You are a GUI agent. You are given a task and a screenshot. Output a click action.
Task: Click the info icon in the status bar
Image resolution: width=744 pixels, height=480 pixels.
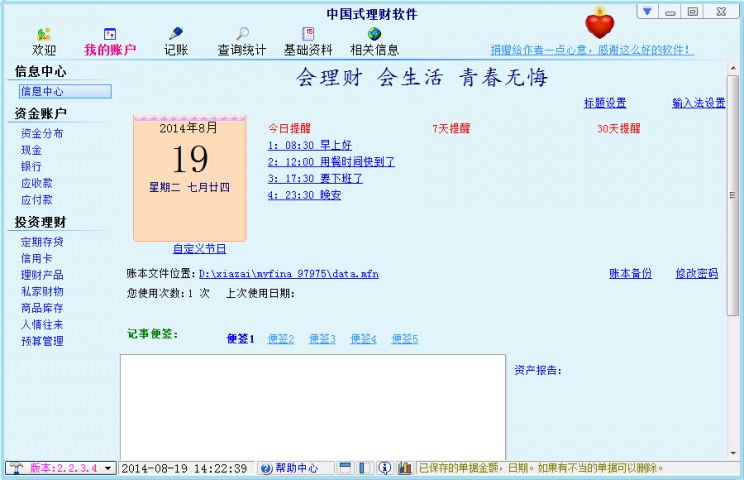(x=384, y=468)
